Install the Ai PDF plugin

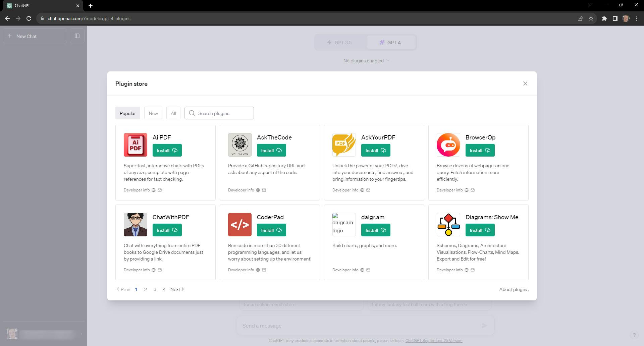167,151
